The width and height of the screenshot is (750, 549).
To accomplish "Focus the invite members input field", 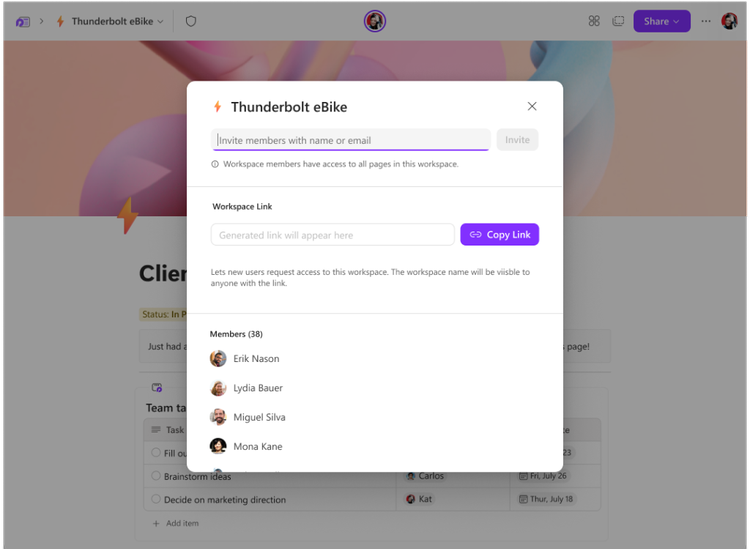I will point(351,140).
